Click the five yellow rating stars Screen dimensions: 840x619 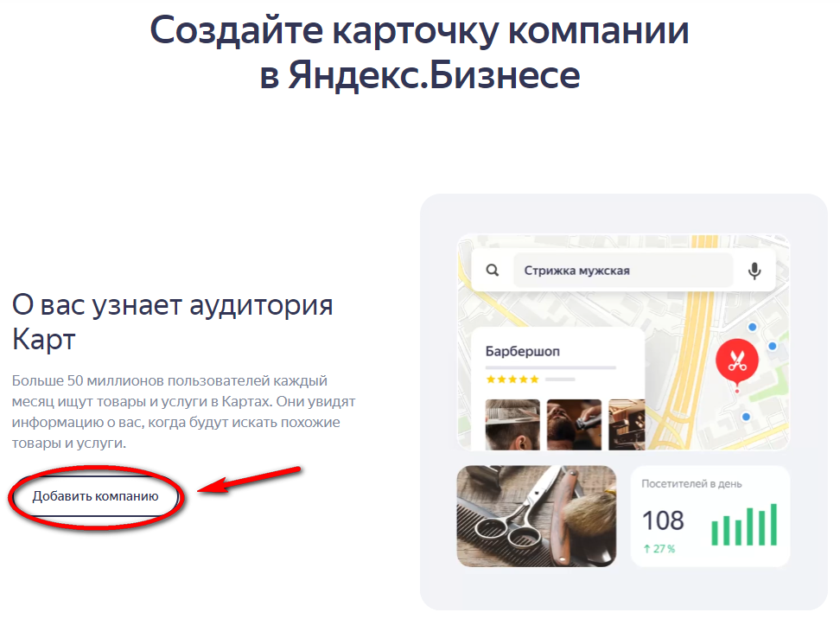(512, 380)
